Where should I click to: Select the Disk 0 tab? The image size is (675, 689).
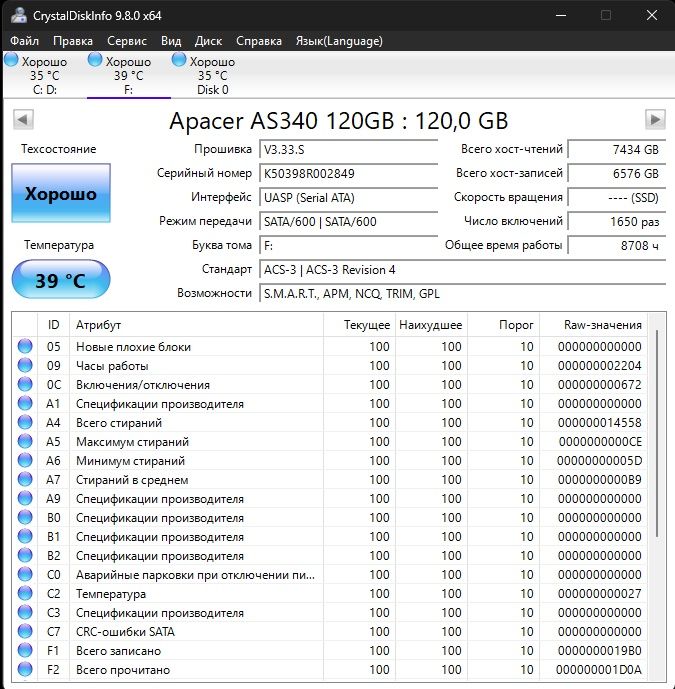click(213, 75)
